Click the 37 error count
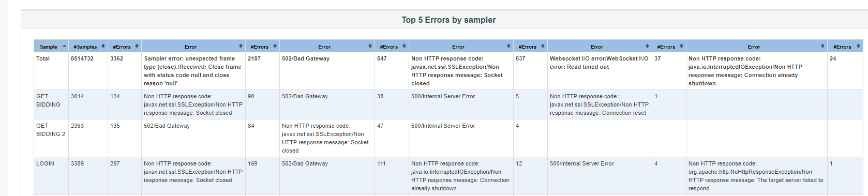The width and height of the screenshot is (868, 196). pos(657,58)
